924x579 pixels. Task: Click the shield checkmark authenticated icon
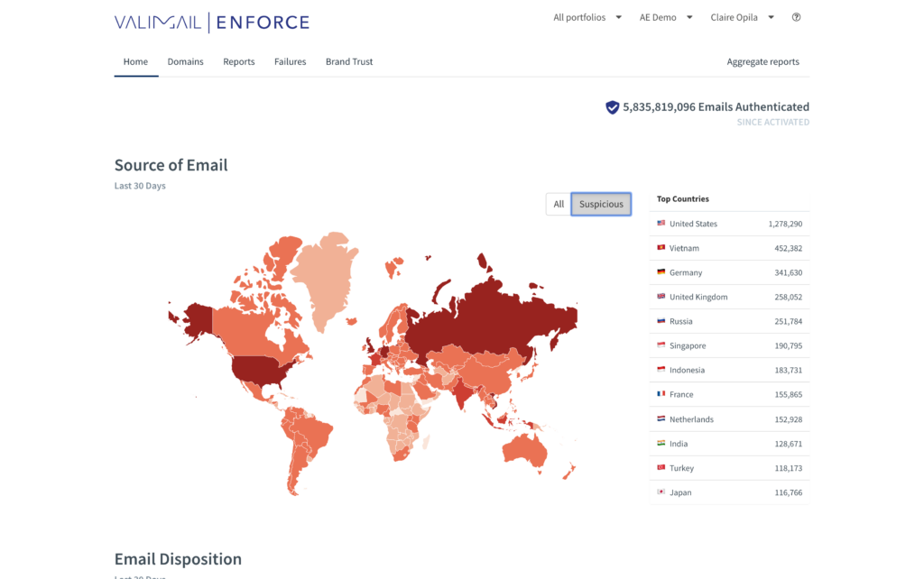[613, 107]
